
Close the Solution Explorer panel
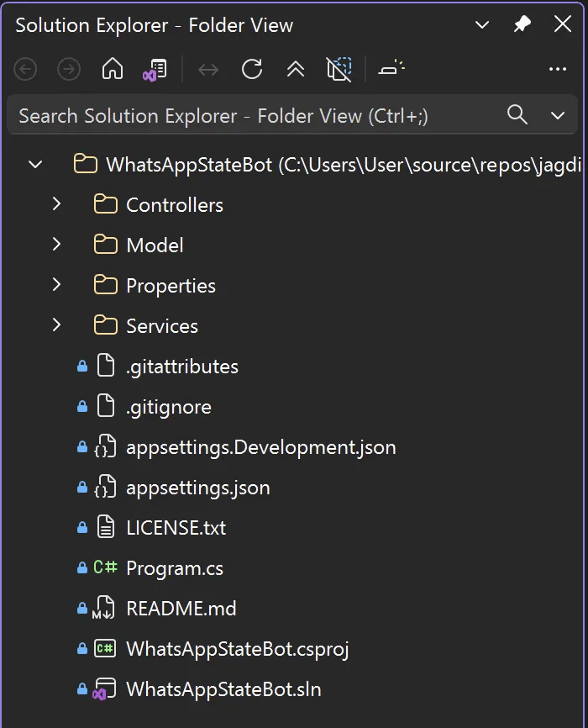[x=563, y=24]
